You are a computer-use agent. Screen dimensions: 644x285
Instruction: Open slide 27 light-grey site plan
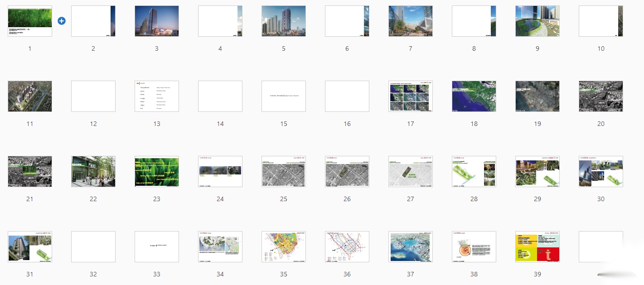point(411,171)
